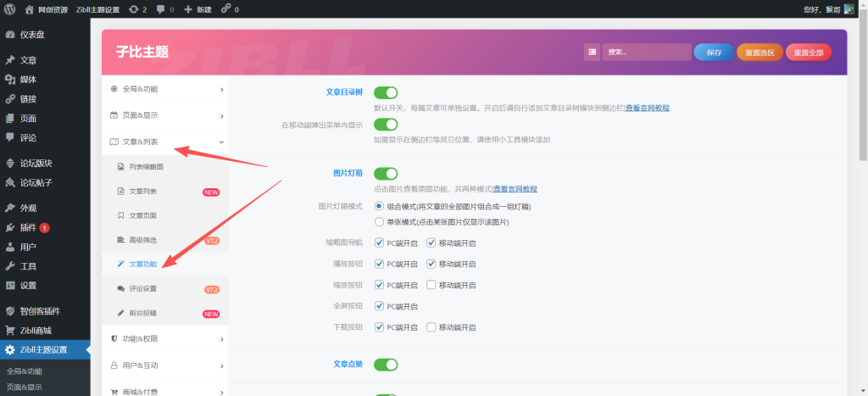Viewport: 868px width, 396px height.
Task: Expand 功能&权限 section
Action: coord(165,339)
